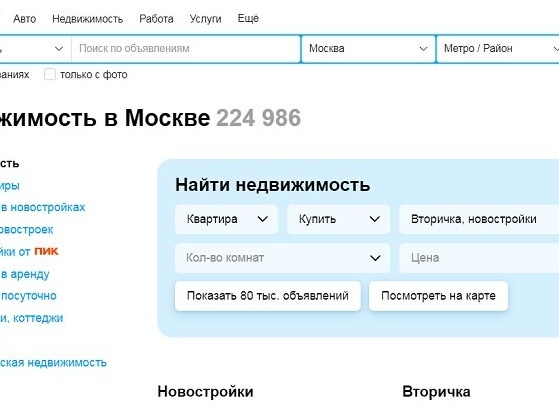Screen dimensions: 559x406
Task: Open the Вторичка, новостройки dropdown
Action: point(479,219)
